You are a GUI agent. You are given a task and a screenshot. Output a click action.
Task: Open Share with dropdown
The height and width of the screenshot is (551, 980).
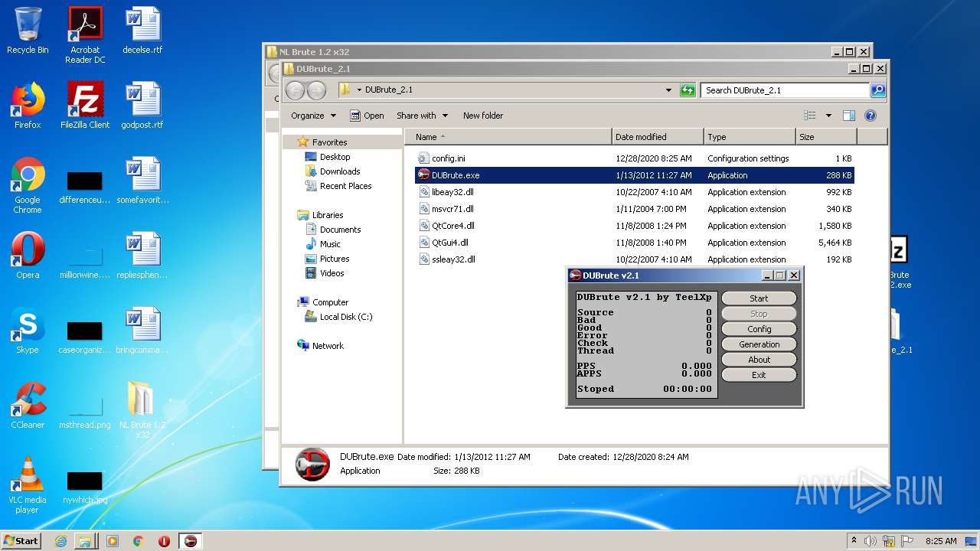[422, 116]
